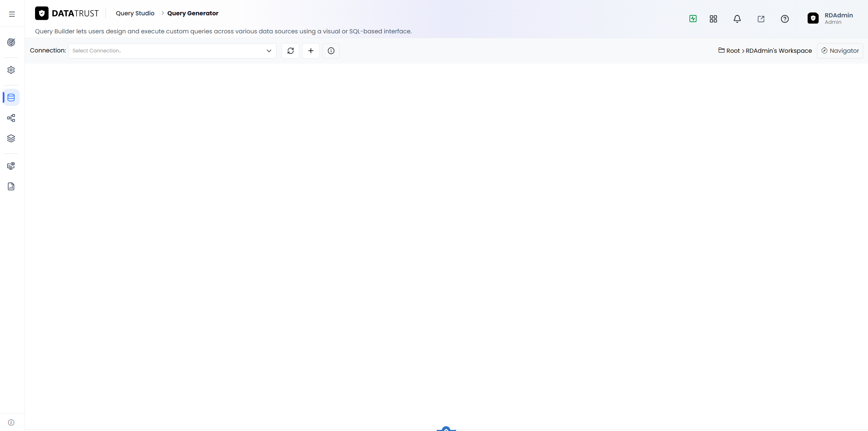
Task: Click the open-in-new-window icon
Action: 761,19
